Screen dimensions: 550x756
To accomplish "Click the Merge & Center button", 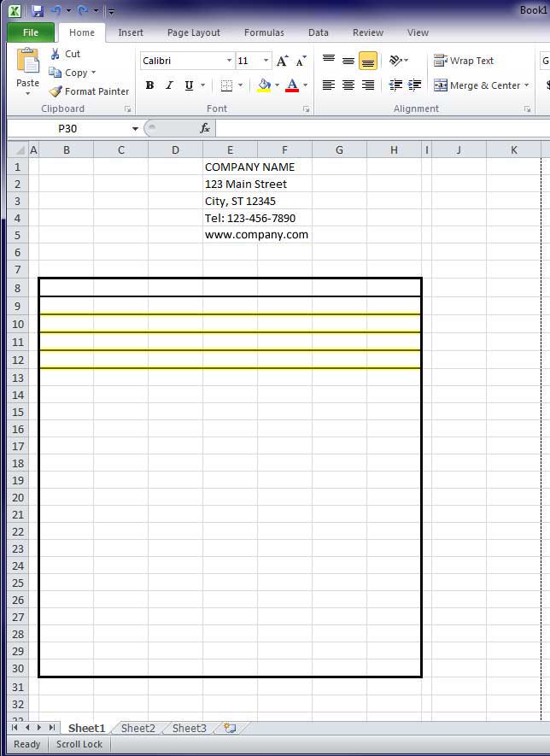I will (477, 85).
